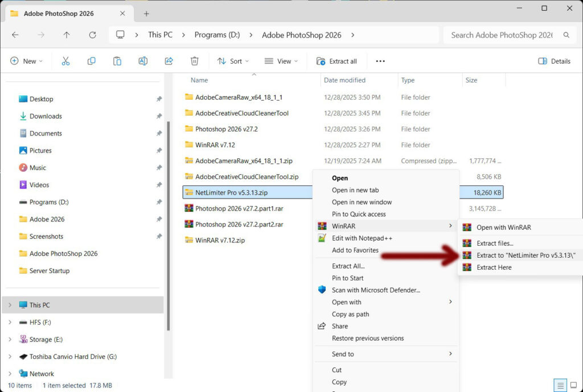583x392 pixels.
Task: Expand the New item dropdown
Action: pos(26,61)
